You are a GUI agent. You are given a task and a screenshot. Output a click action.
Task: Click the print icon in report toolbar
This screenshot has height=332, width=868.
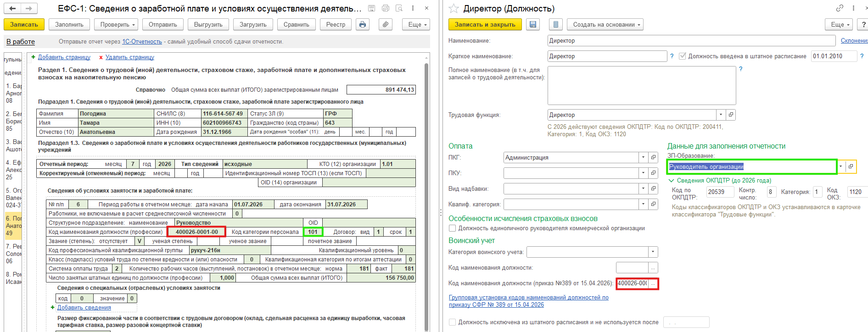click(363, 24)
